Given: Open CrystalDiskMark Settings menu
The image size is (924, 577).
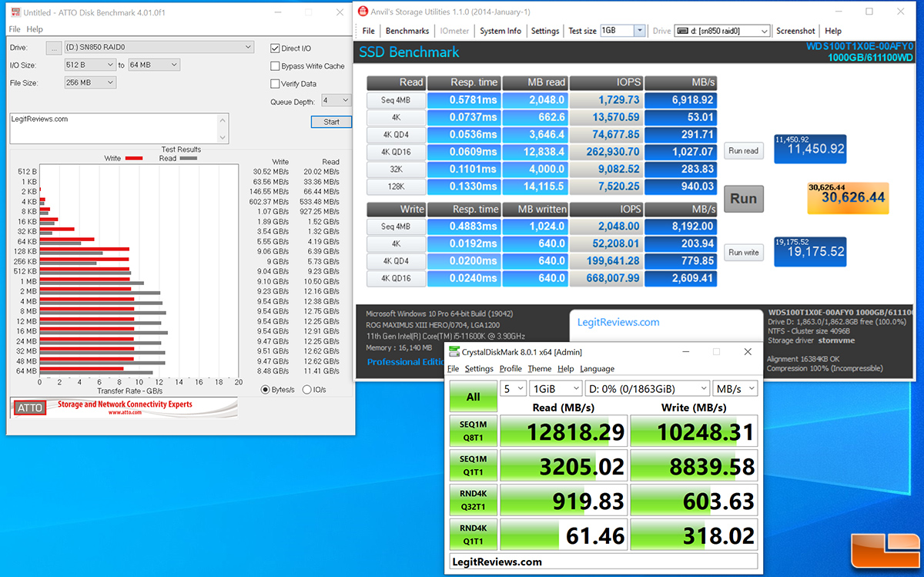Looking at the screenshot, I should [x=479, y=369].
